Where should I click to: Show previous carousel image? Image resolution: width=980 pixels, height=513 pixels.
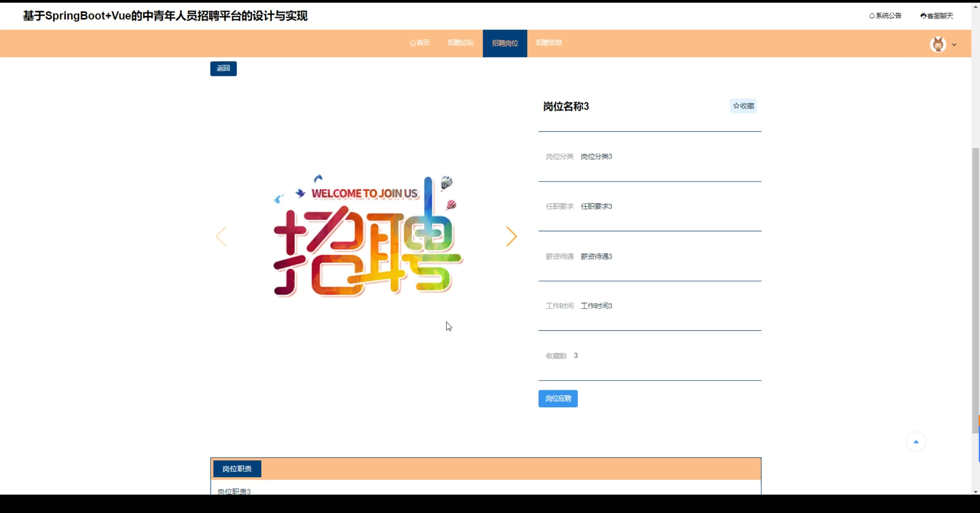pos(221,236)
